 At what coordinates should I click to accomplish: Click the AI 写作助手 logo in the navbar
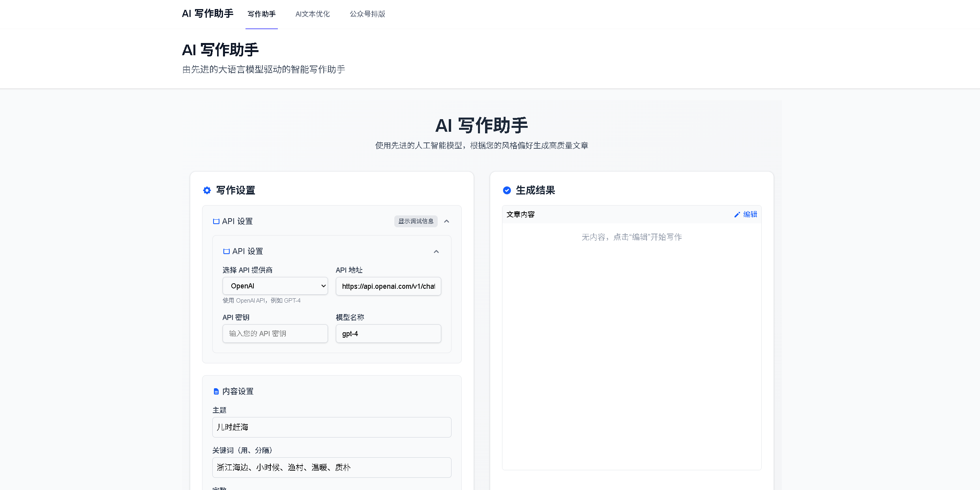208,14
